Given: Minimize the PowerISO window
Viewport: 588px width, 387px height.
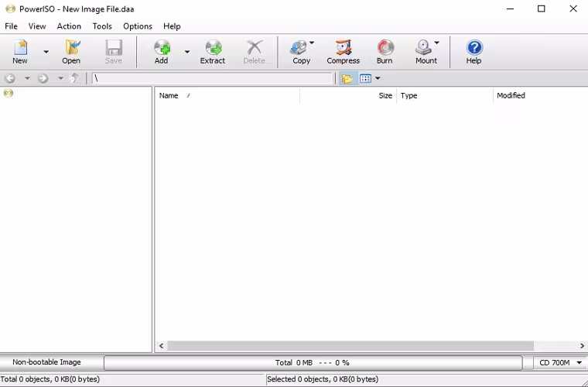Looking at the screenshot, I should [x=510, y=9].
